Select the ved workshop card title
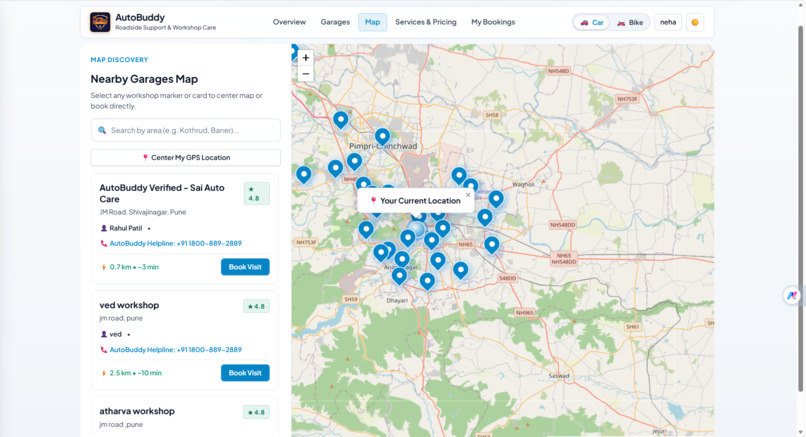Viewport: 806px width, 437px height. (x=129, y=305)
